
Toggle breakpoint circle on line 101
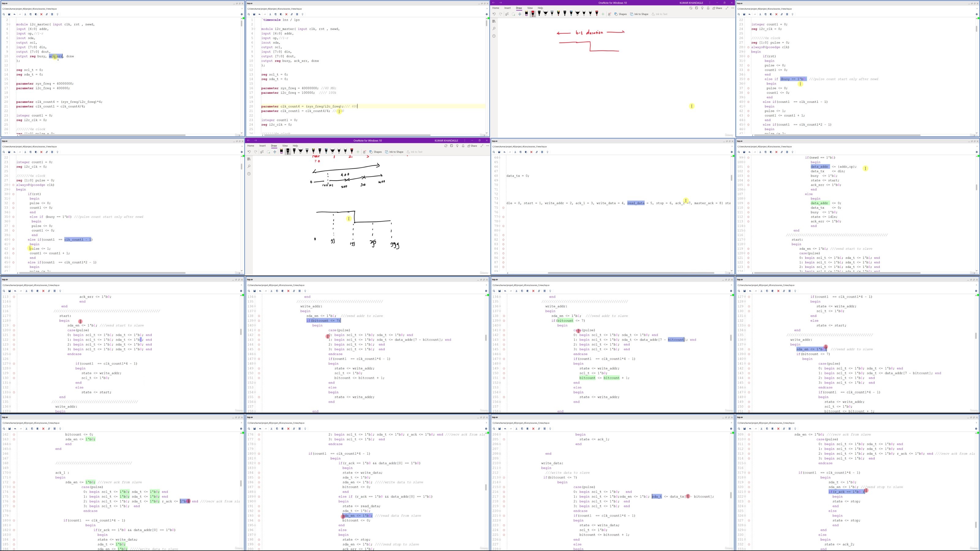(748, 167)
